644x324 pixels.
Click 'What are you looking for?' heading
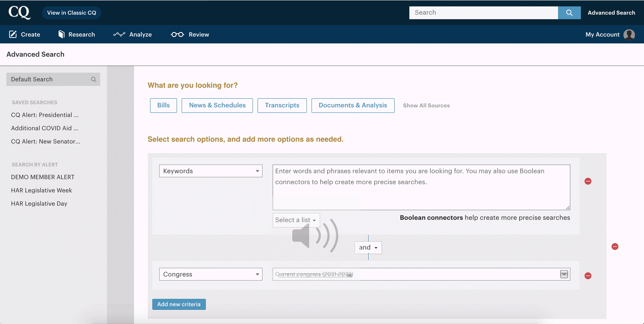[x=193, y=85]
